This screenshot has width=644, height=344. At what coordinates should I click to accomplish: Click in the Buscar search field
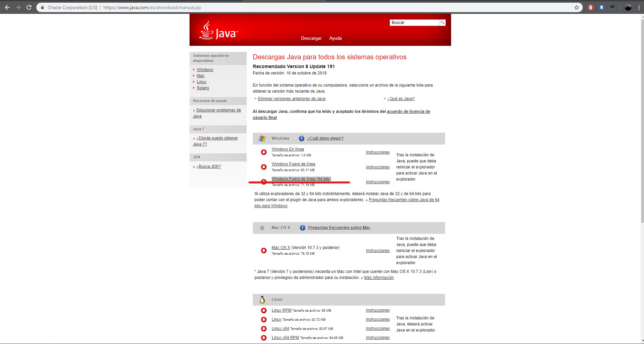tap(414, 23)
